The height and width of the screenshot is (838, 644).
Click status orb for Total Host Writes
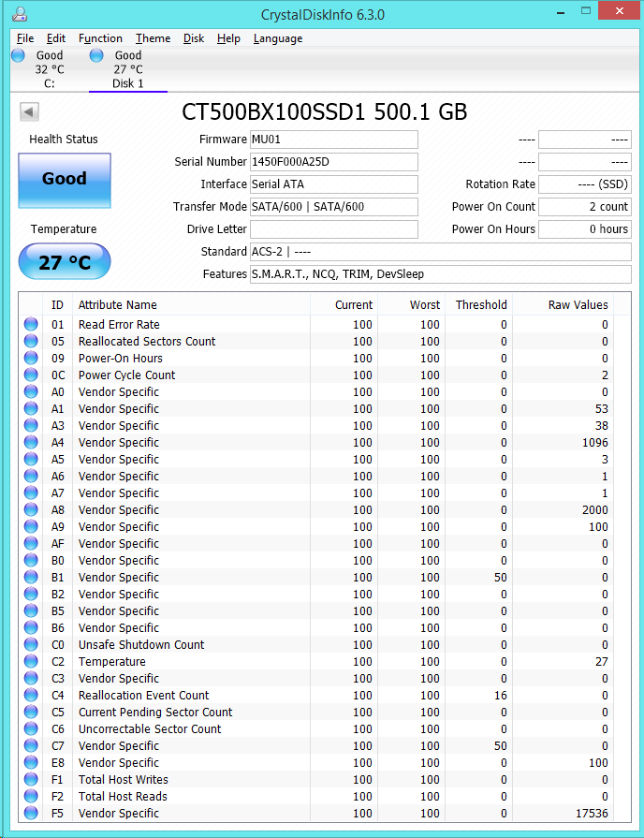32,780
